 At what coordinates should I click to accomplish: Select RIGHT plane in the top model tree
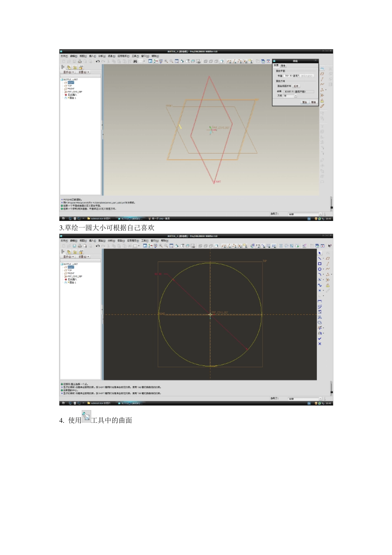coord(71,83)
